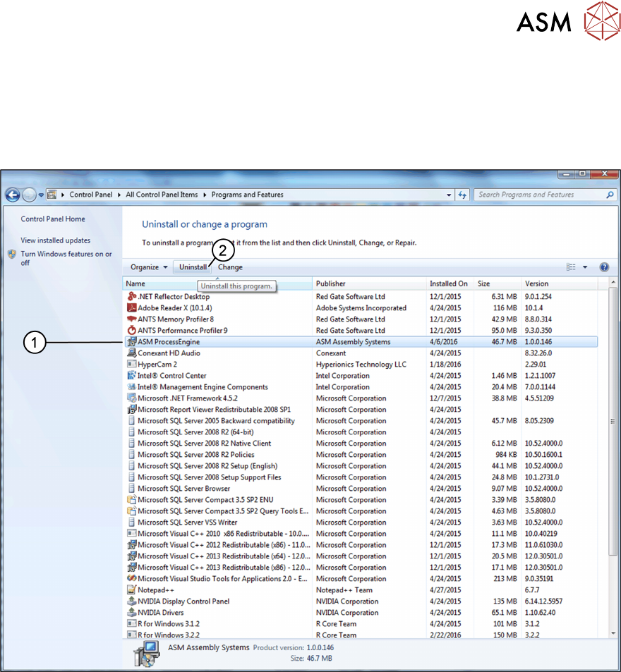The height and width of the screenshot is (672, 621).
Task: Open Turn Windows features on or off
Action: pos(66,258)
